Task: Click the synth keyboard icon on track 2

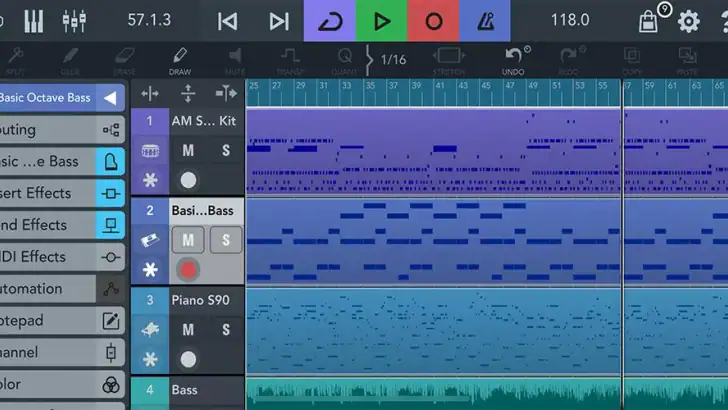Action: pos(150,240)
